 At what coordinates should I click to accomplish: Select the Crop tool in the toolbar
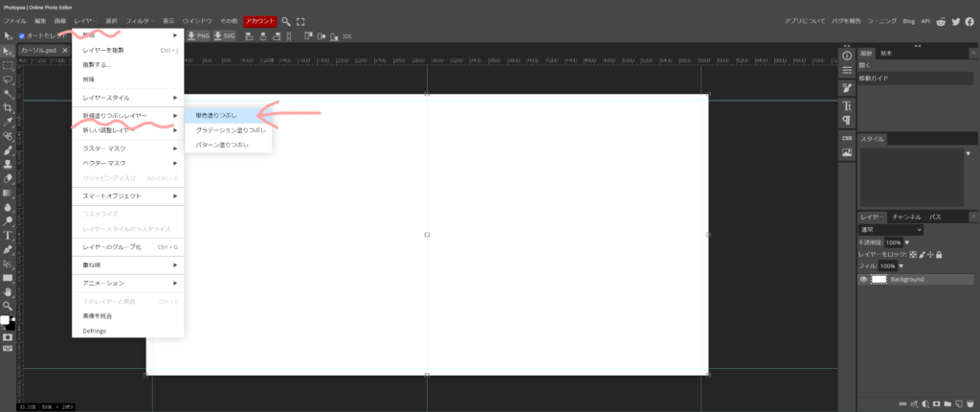pyautogui.click(x=8, y=108)
